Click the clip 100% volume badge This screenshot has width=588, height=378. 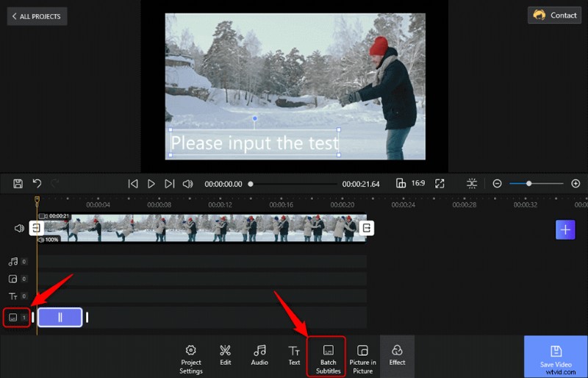tap(49, 240)
